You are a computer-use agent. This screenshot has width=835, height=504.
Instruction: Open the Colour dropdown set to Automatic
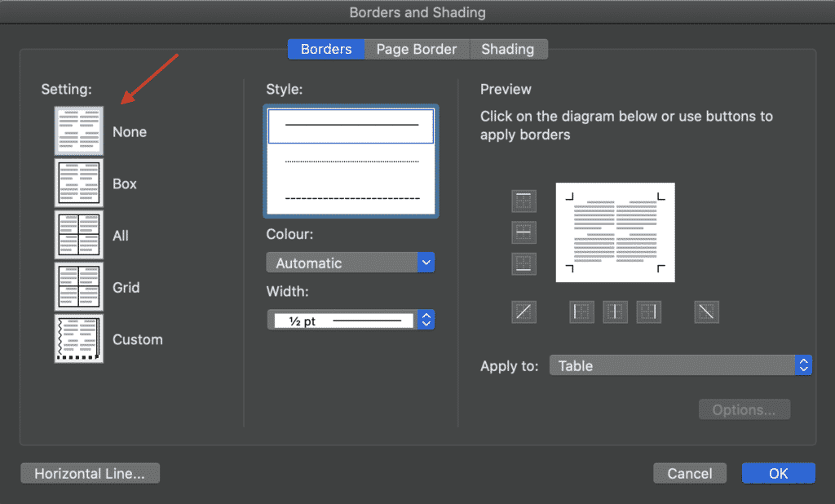coord(351,263)
